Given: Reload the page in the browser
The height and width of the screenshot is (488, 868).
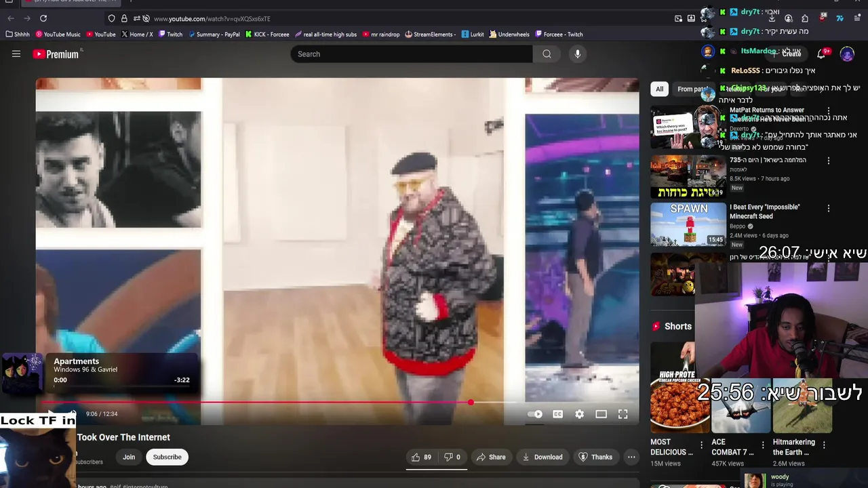Looking at the screenshot, I should pyautogui.click(x=43, y=18).
